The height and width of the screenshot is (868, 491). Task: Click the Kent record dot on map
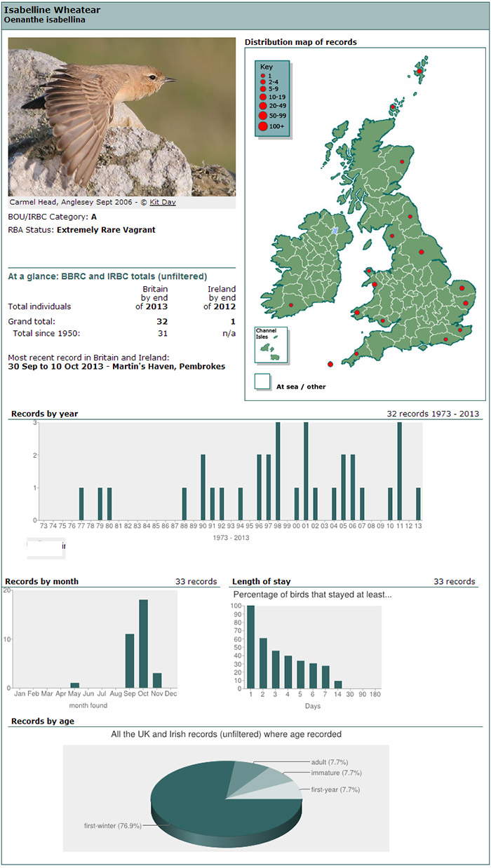(460, 330)
